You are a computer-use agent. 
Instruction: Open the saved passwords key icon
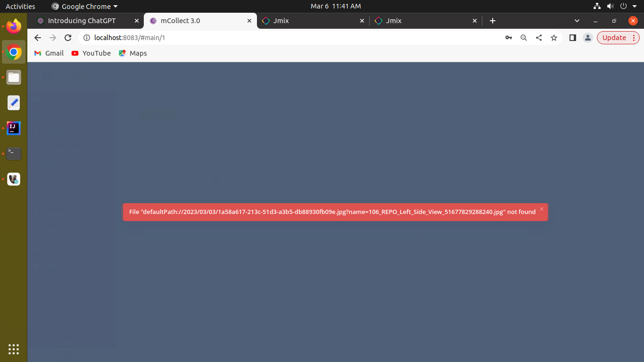pos(509,38)
